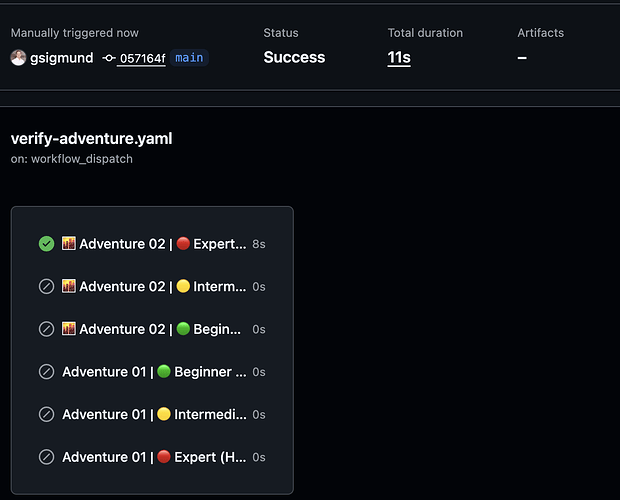
Task: Click skipped icon beside Adventure 02 Intermediate job
Action: (x=46, y=286)
